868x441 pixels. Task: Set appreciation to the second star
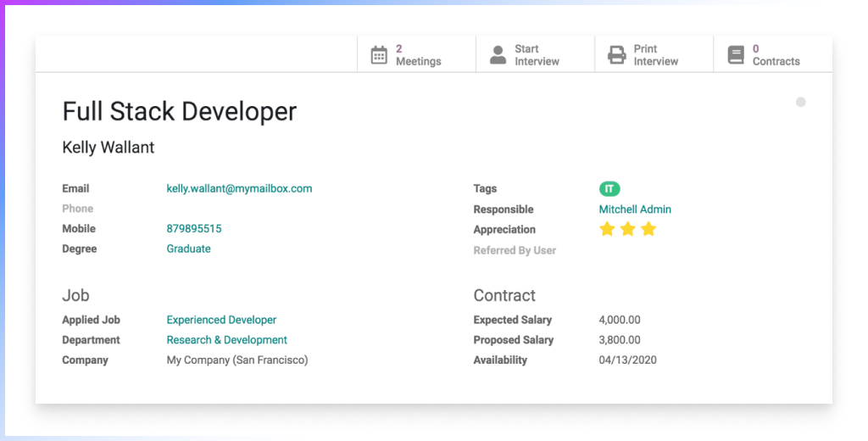click(x=627, y=229)
